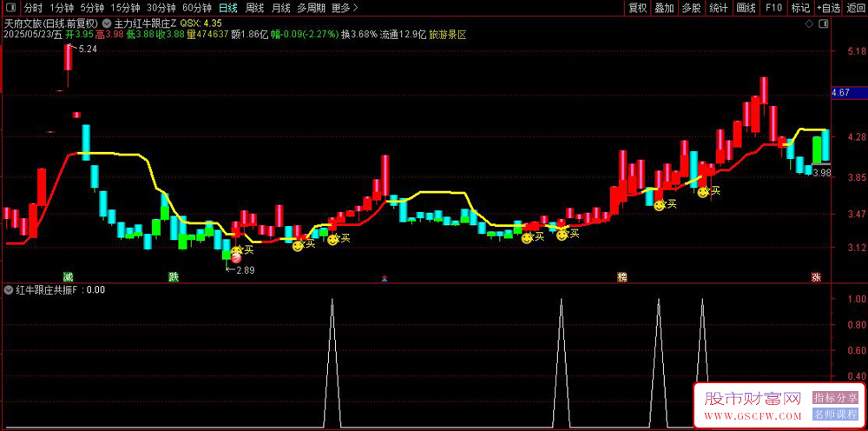Image resolution: width=868 pixels, height=431 pixels.
Task: Select the 15分钟 period
Action: pos(125,8)
